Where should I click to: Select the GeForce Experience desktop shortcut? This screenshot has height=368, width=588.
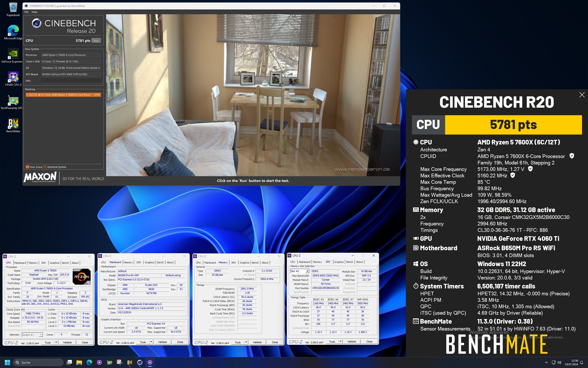pyautogui.click(x=12, y=56)
